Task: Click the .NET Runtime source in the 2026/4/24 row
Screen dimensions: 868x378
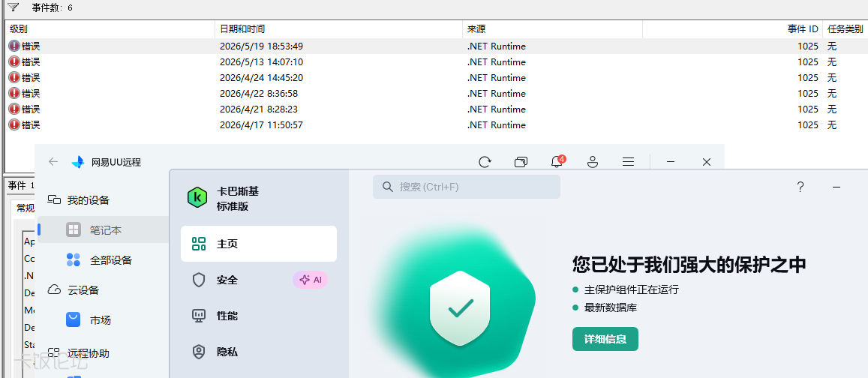Action: coord(497,78)
